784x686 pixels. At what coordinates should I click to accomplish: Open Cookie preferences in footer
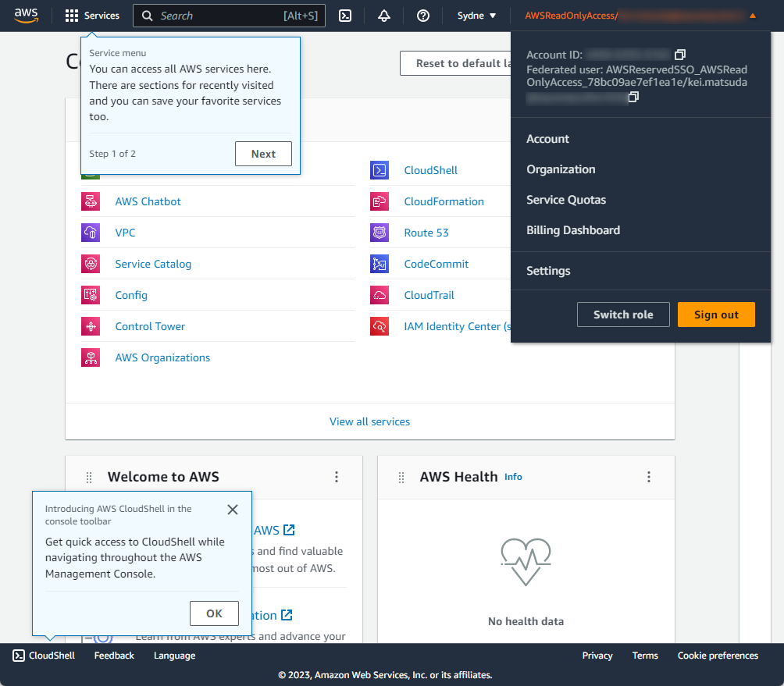tap(718, 656)
